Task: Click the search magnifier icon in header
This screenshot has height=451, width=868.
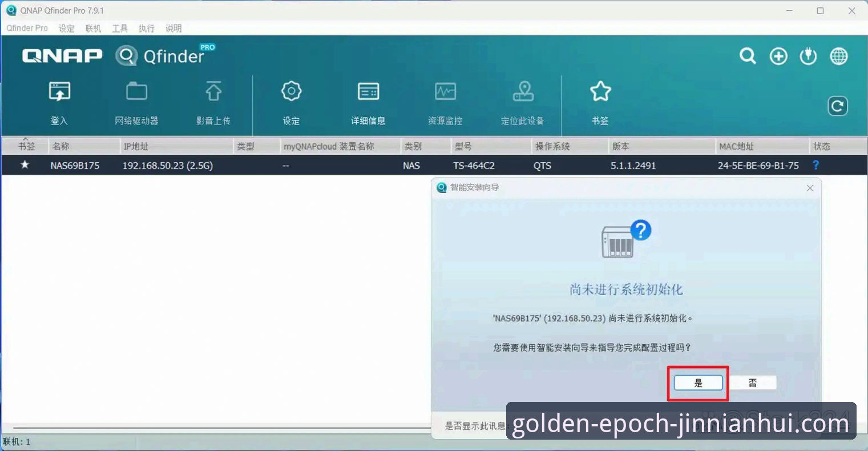Action: click(x=748, y=56)
